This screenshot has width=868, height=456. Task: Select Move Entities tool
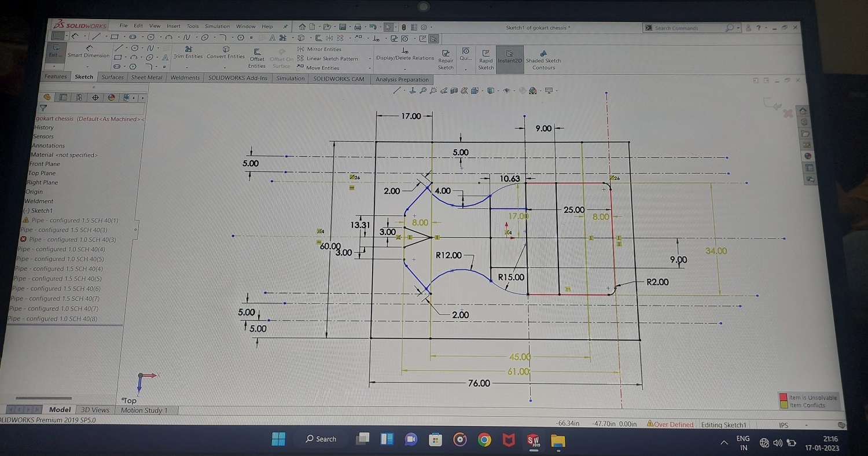tap(318, 68)
